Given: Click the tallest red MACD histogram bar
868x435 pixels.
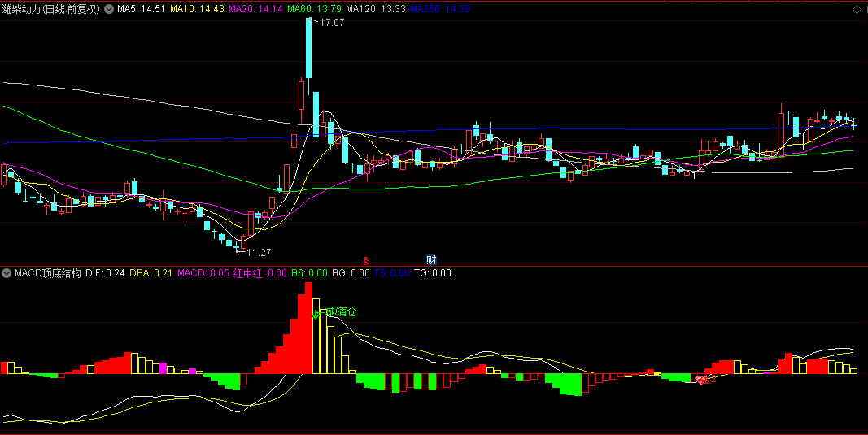Looking at the screenshot, I should coord(309,328).
